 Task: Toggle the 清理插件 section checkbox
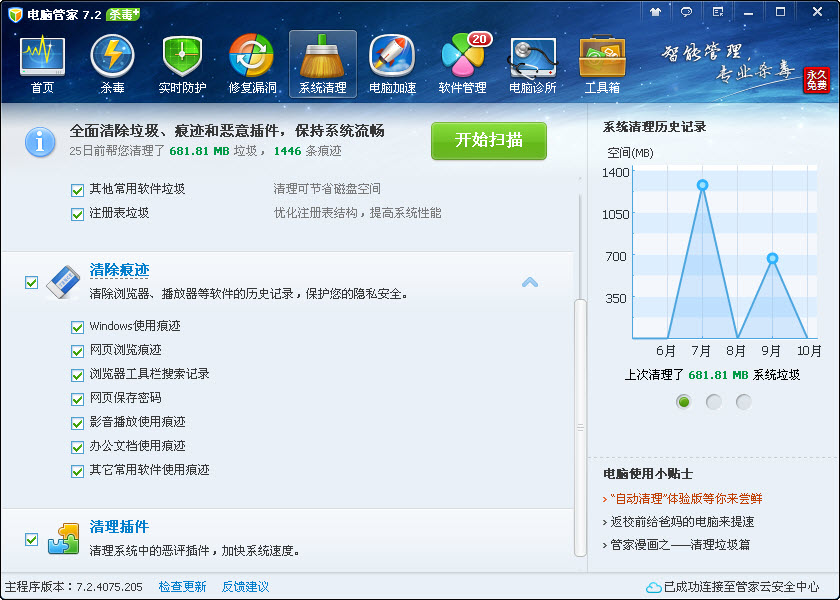click(32, 539)
